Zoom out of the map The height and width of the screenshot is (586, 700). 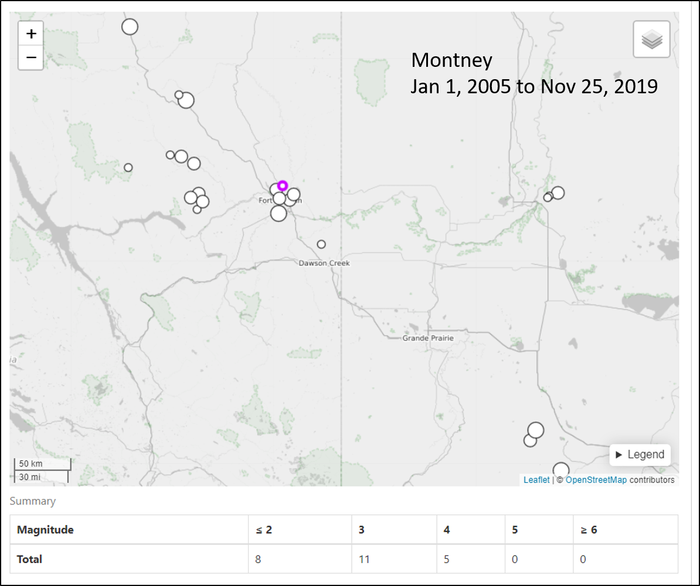(x=31, y=58)
